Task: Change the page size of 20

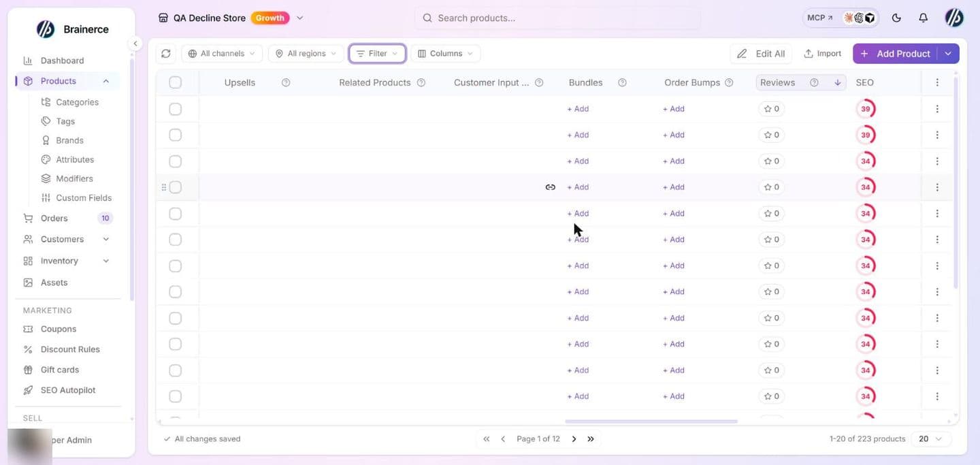Action: point(931,439)
